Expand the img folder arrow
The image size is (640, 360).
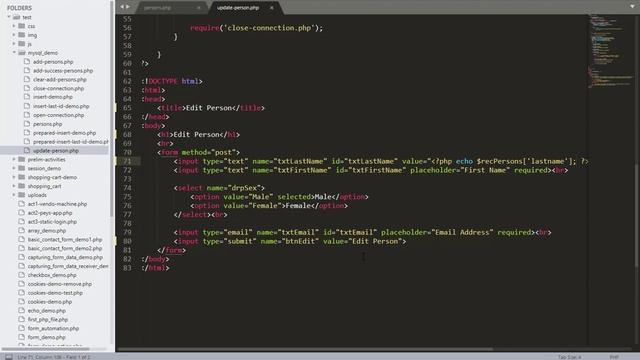(14, 35)
